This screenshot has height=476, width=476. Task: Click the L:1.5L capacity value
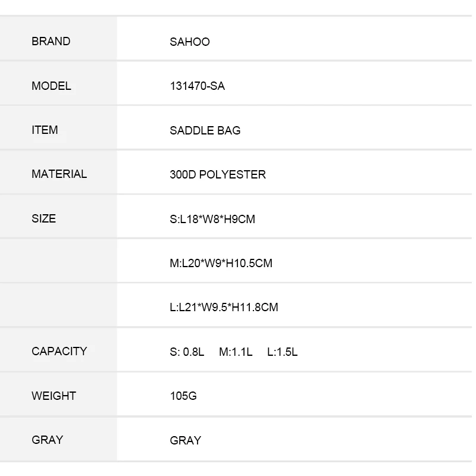pyautogui.click(x=282, y=352)
